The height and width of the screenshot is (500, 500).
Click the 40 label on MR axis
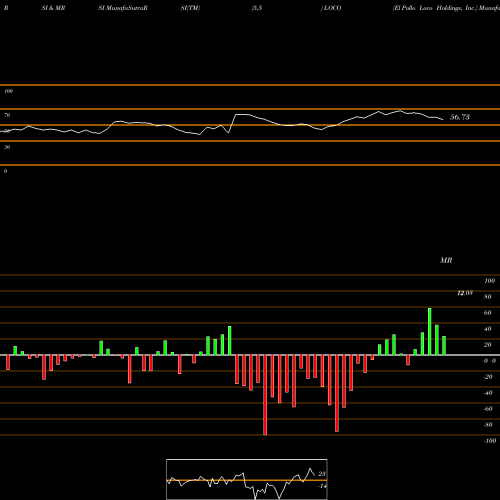point(488,329)
